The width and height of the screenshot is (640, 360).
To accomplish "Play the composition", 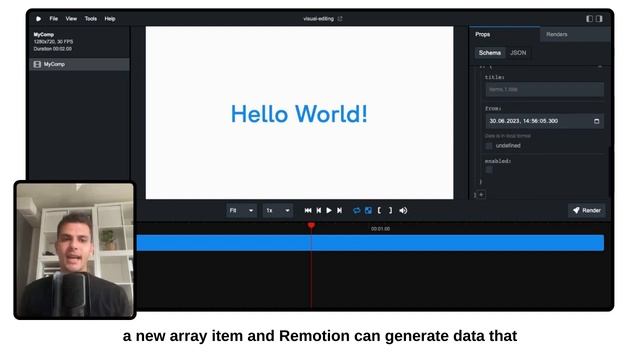I will coord(329,211).
